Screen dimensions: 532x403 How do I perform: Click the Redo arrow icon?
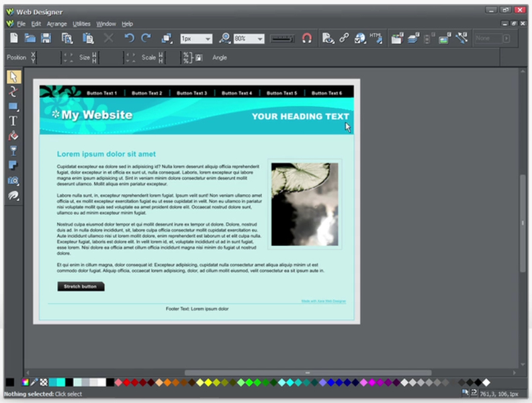click(x=146, y=39)
